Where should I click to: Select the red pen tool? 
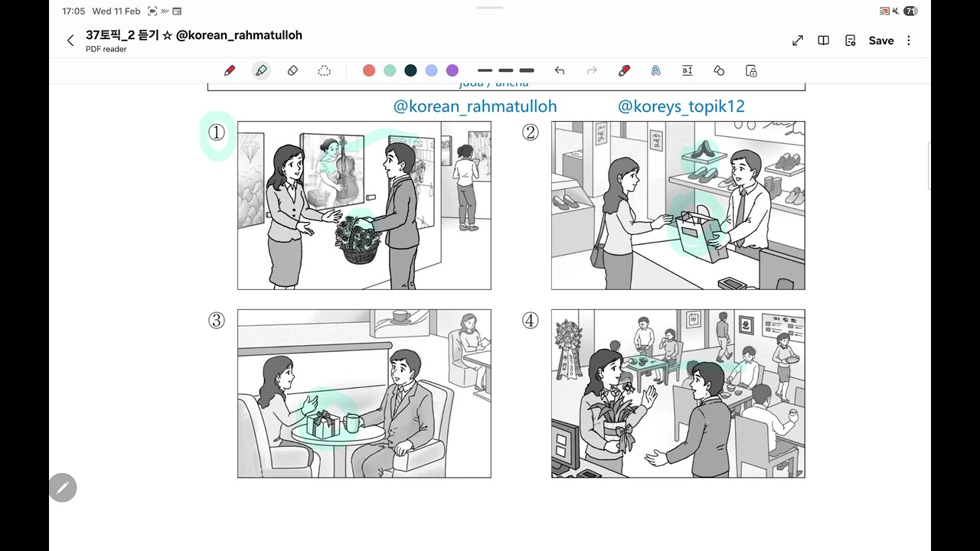coord(230,70)
